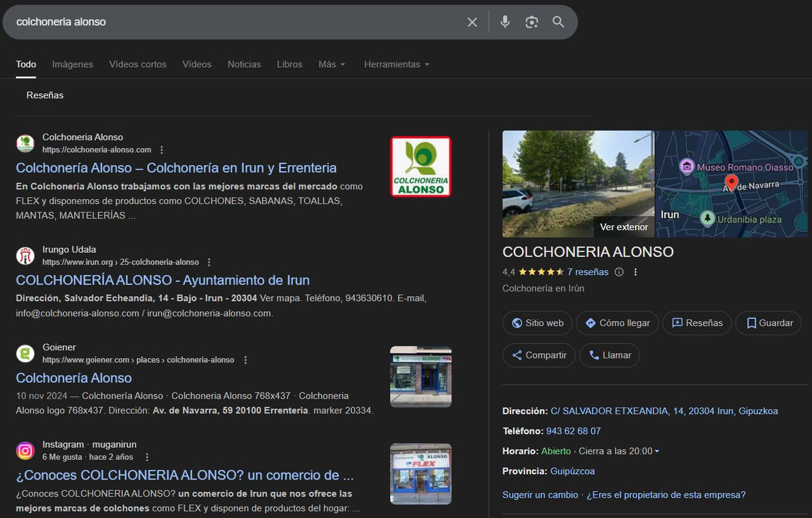
Task: Open Goiener Colchonería Alonso result title
Action: click(x=74, y=378)
